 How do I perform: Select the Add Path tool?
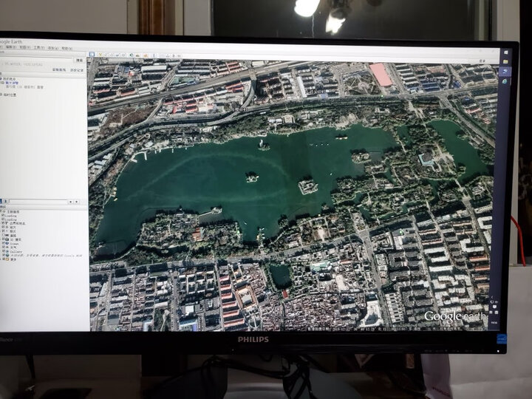pyautogui.click(x=112, y=55)
